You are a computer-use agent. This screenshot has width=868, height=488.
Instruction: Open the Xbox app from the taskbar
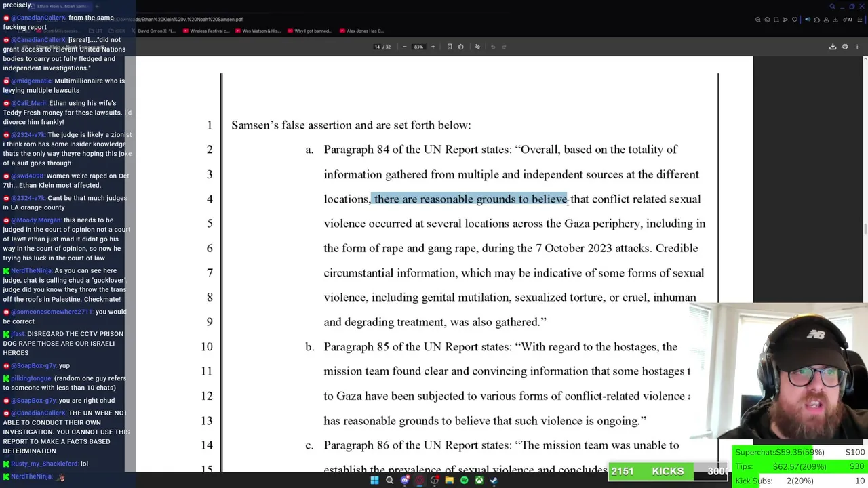point(479,481)
